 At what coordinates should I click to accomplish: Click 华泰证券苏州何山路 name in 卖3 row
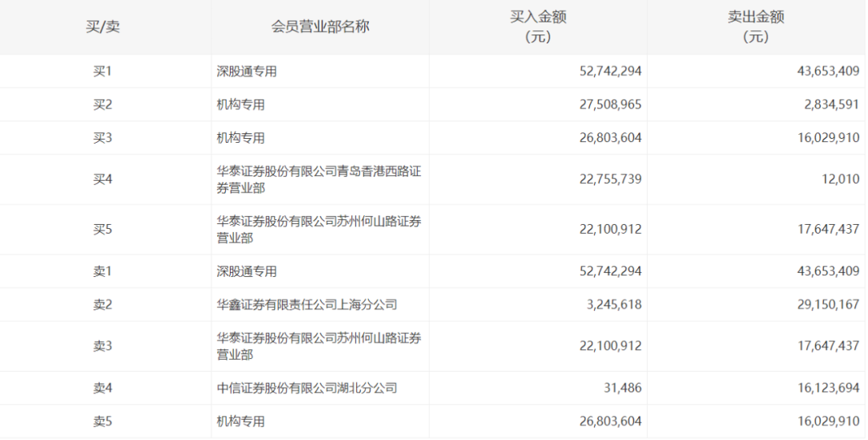click(x=319, y=346)
